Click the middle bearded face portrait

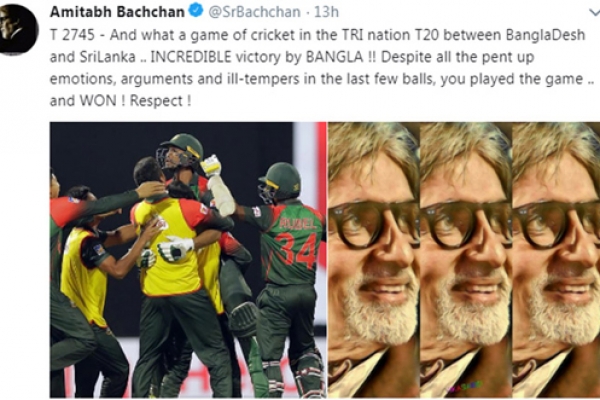tap(466, 260)
